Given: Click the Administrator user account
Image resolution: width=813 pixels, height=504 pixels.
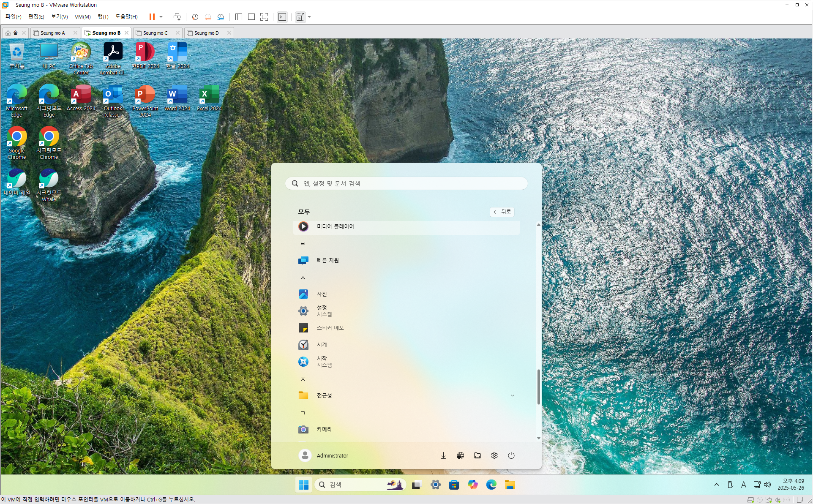Looking at the screenshot, I should pos(324,455).
